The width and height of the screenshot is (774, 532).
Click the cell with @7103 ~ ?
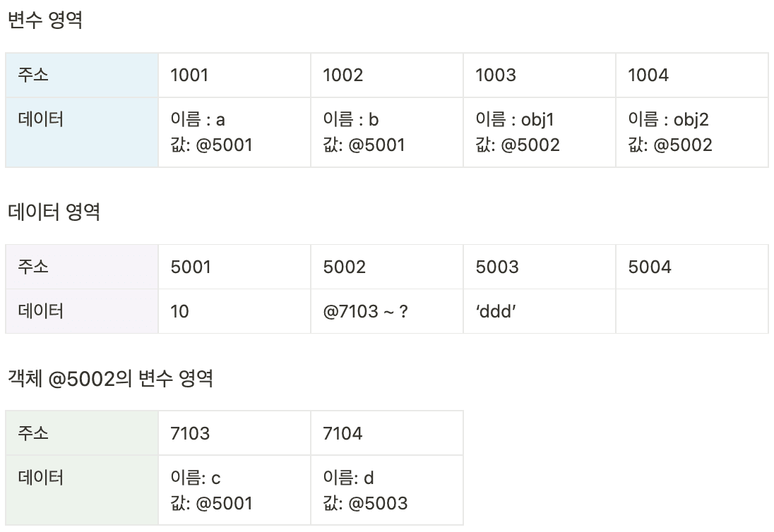pos(387,311)
